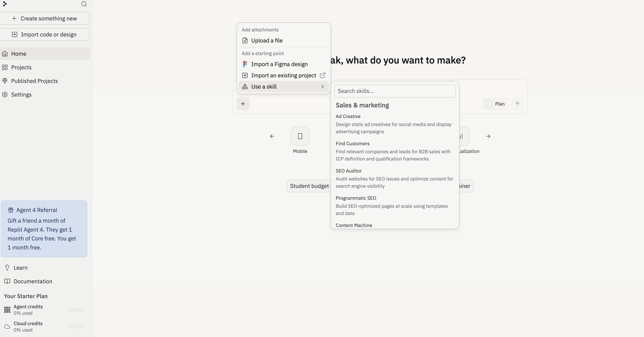Go to Home in the sidebar
The height and width of the screenshot is (337, 644).
(x=19, y=53)
